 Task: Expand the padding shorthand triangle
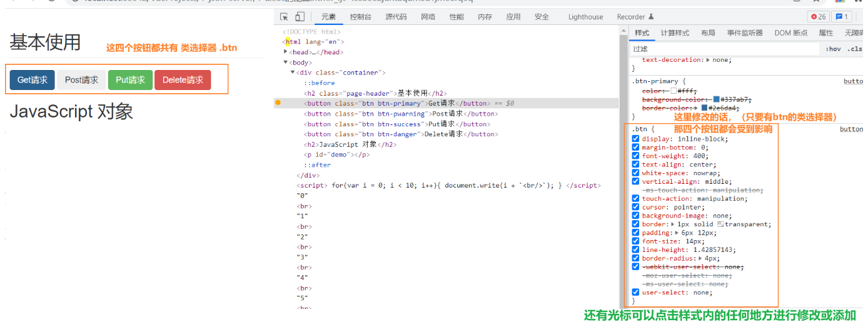677,233
